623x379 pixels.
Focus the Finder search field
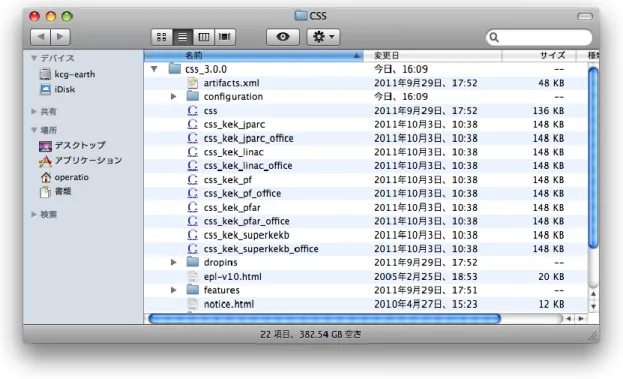click(539, 37)
